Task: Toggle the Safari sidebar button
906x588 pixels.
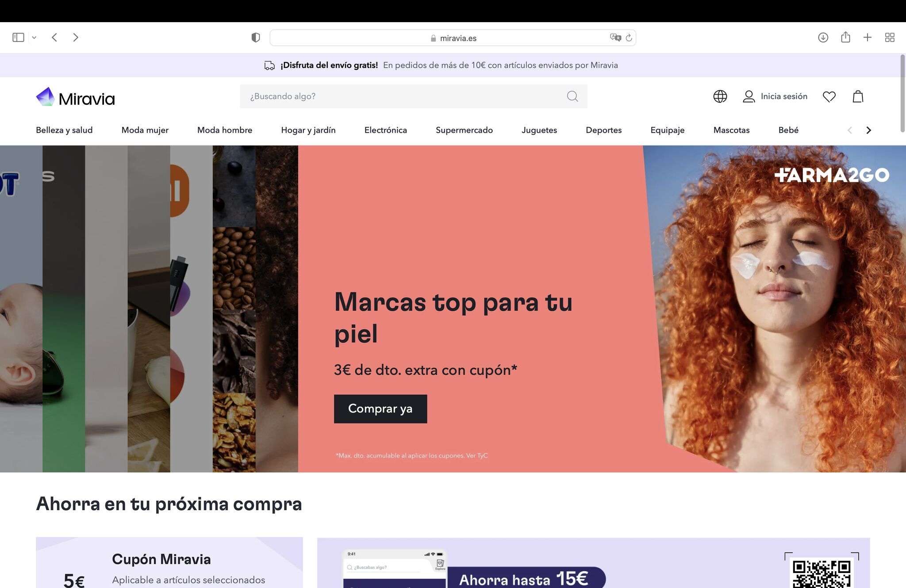Action: (18, 38)
